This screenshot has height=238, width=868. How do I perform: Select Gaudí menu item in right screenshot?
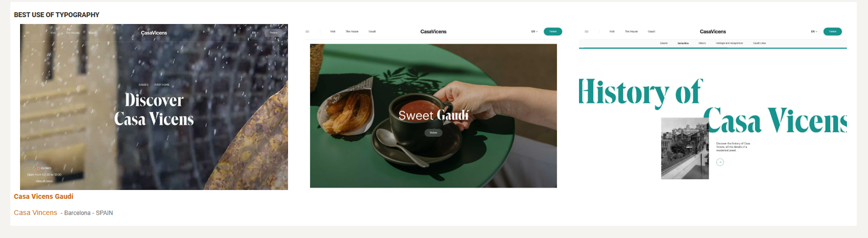click(x=651, y=31)
